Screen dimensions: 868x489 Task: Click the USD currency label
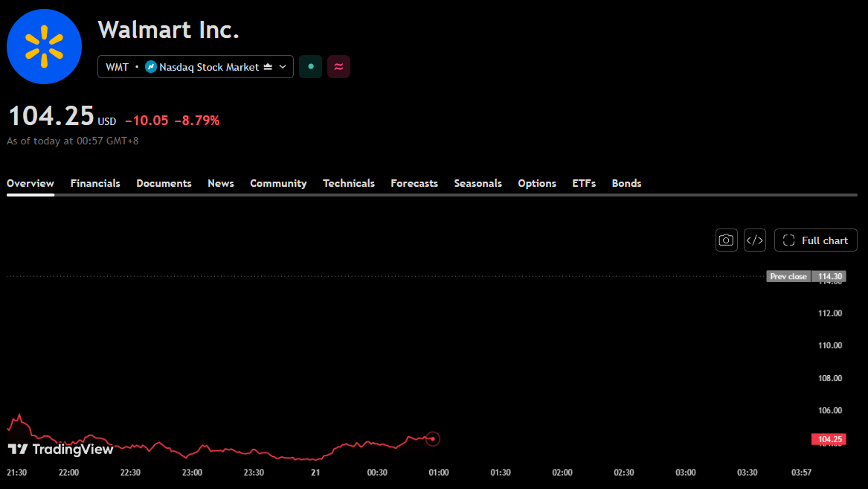(107, 121)
